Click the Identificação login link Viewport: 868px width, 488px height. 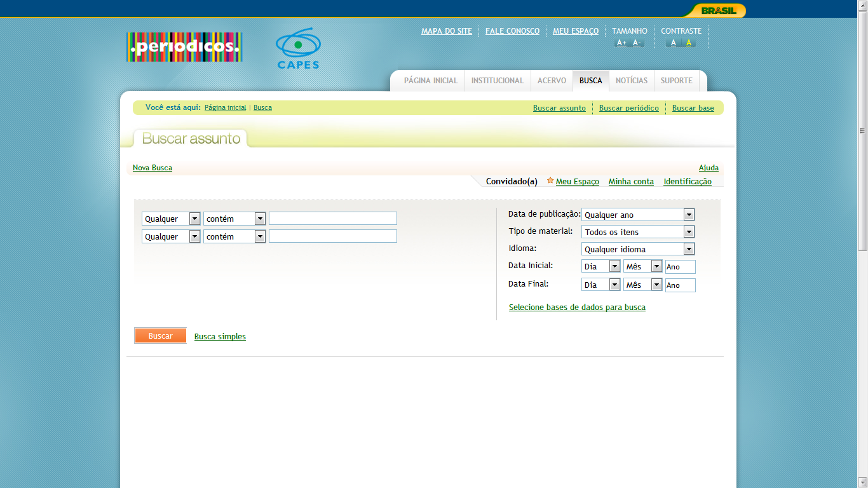[x=688, y=182]
